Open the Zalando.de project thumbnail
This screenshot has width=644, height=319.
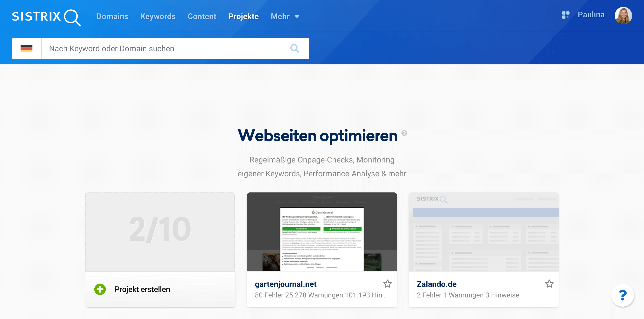tap(484, 232)
